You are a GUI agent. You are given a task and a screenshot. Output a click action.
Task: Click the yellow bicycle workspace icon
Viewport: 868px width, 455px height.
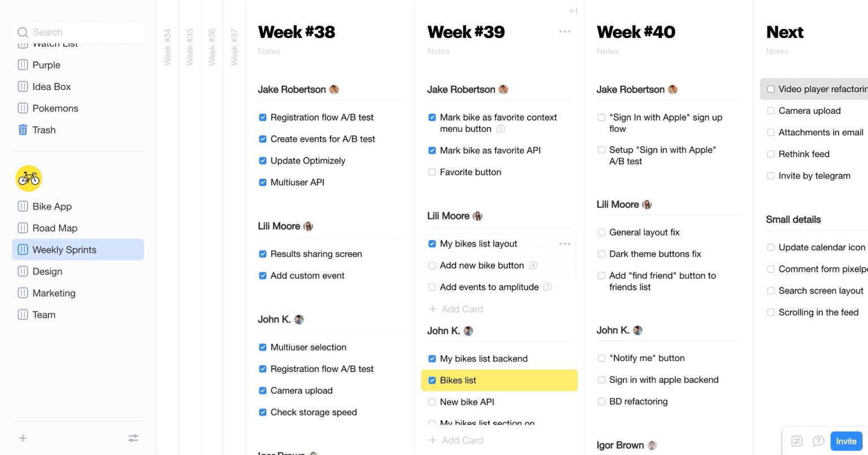coord(29,178)
